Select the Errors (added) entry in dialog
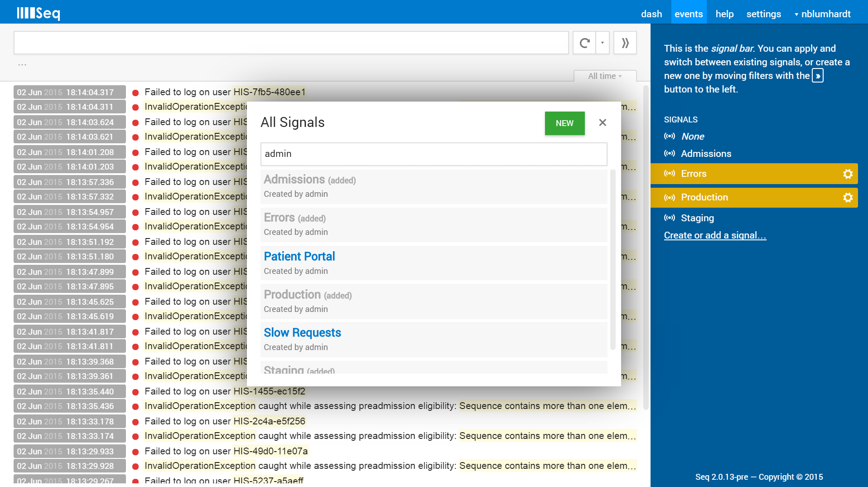Image resolution: width=868 pixels, height=487 pixels. [434, 224]
